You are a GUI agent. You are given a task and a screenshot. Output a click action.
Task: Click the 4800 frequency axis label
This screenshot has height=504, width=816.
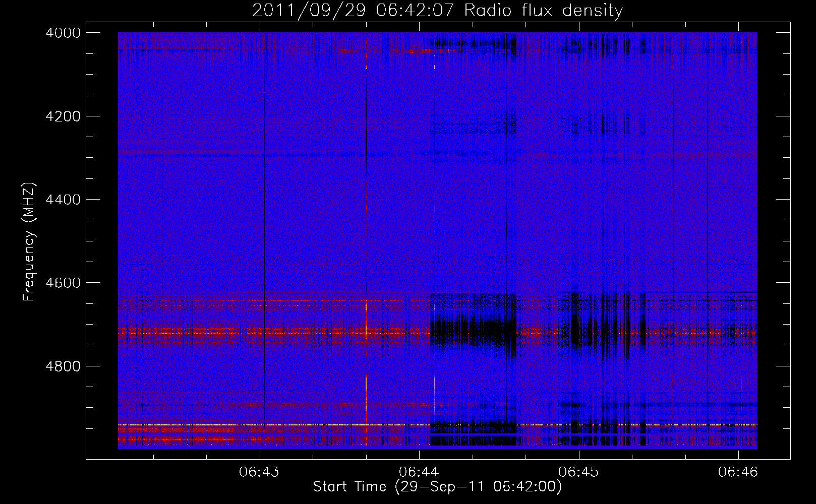click(63, 366)
